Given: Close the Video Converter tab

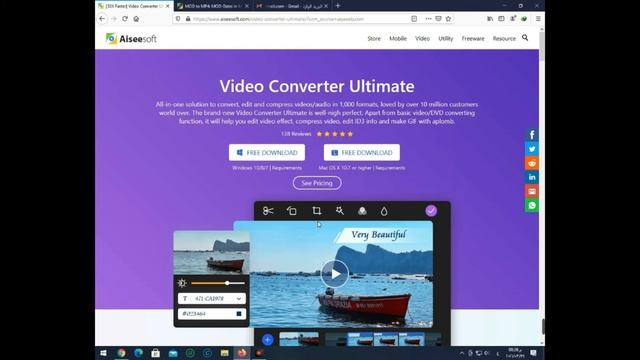Looking at the screenshot, I should click(167, 6).
